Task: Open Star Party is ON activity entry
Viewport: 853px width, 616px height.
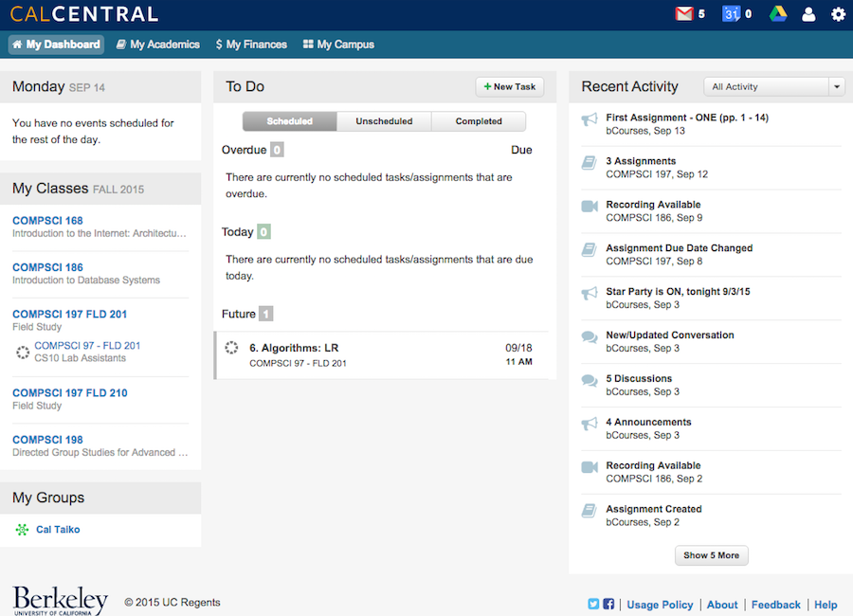Action: click(x=712, y=299)
